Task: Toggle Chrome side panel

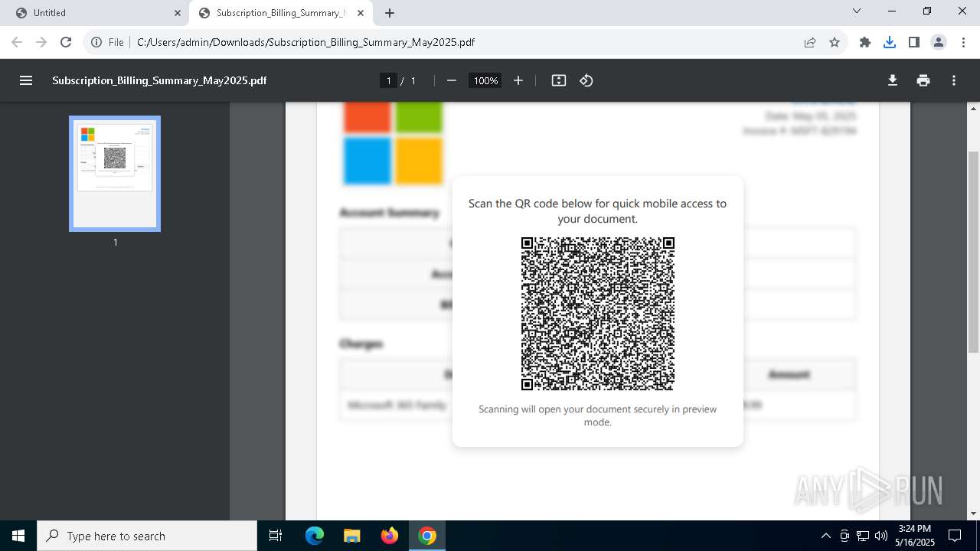Action: (x=914, y=42)
